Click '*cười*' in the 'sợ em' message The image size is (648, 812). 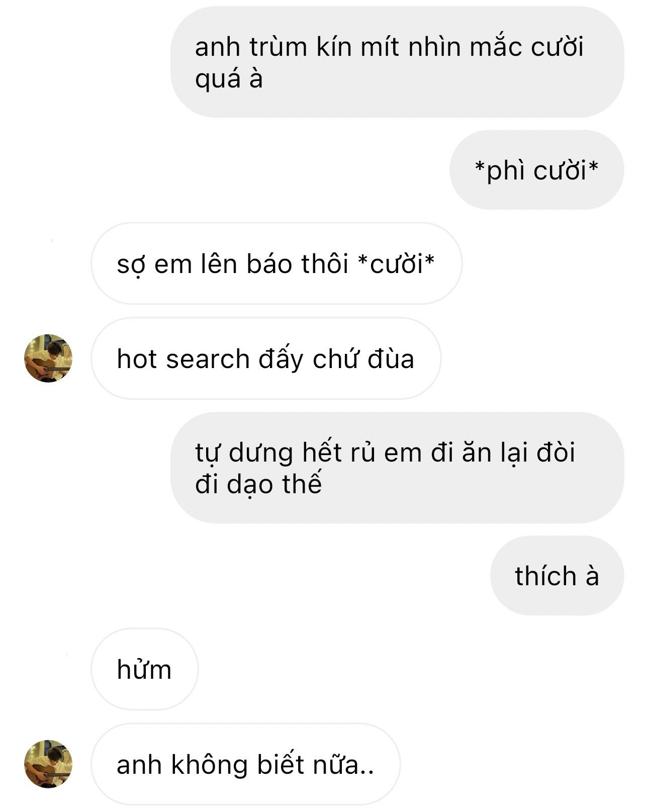[396, 263]
